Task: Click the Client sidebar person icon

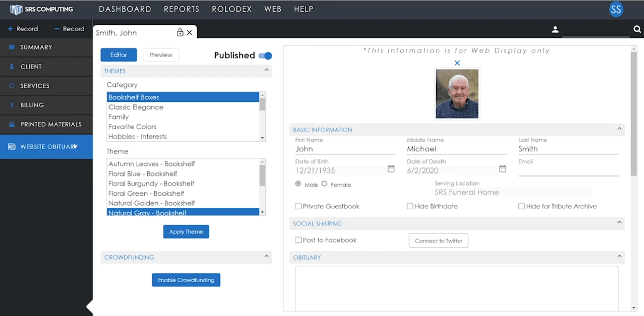Action: (12, 67)
